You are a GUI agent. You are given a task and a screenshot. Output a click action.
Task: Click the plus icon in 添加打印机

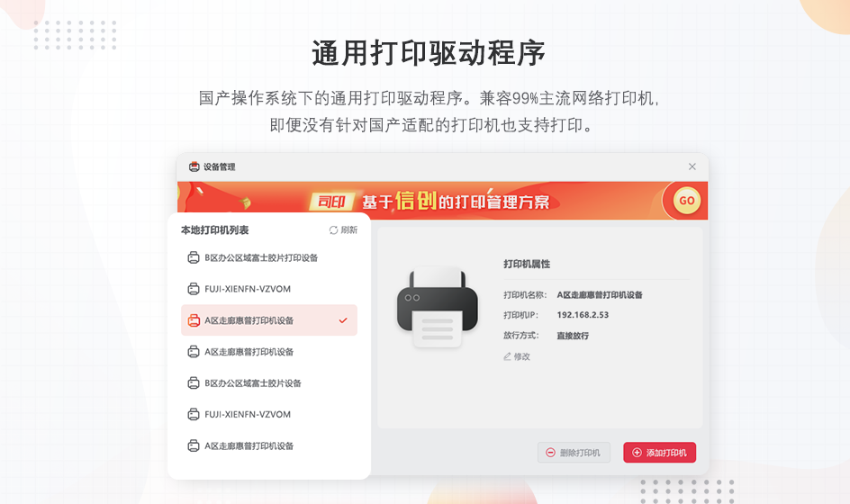tap(637, 453)
